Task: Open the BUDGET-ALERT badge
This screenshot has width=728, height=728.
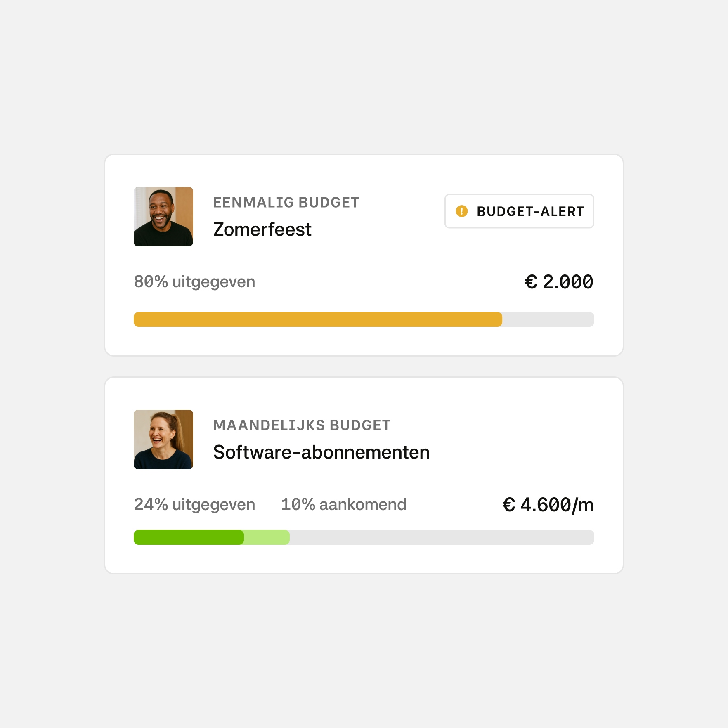Action: 519,211
